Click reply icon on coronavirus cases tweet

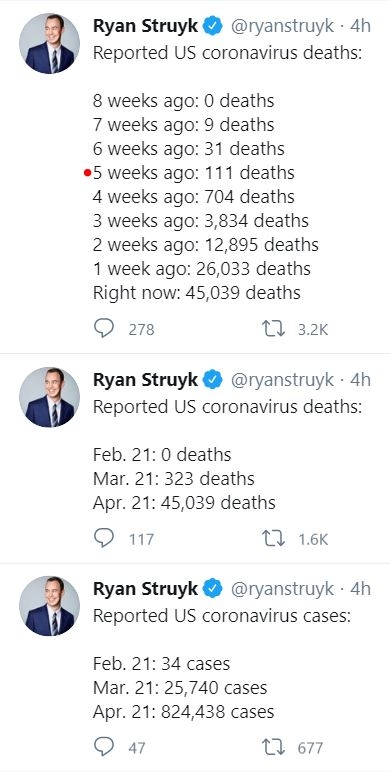coord(104,747)
